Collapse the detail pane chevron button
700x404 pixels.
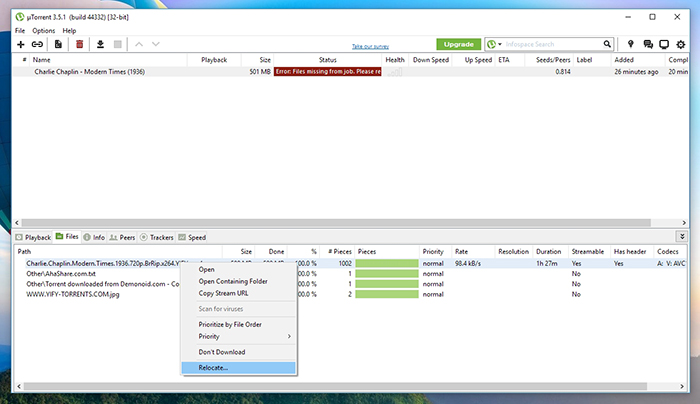682,237
